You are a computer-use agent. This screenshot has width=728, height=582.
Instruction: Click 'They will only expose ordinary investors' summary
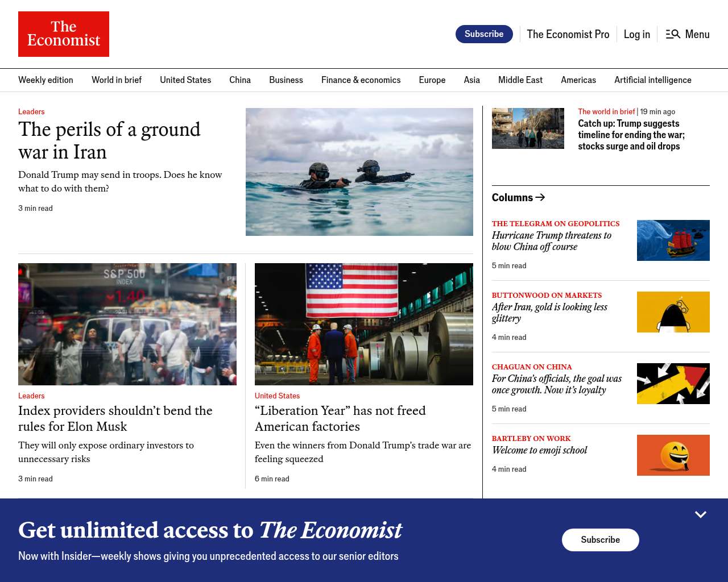click(x=106, y=452)
